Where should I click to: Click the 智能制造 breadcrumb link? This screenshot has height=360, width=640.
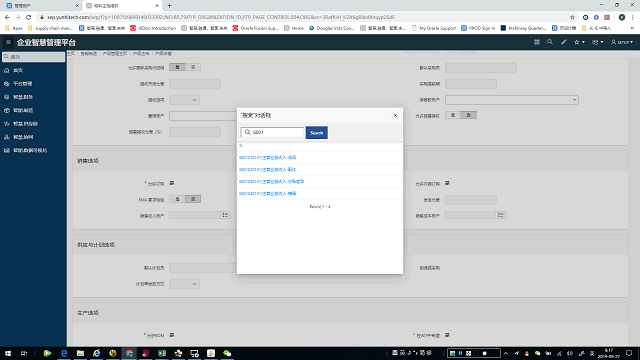coord(89,53)
